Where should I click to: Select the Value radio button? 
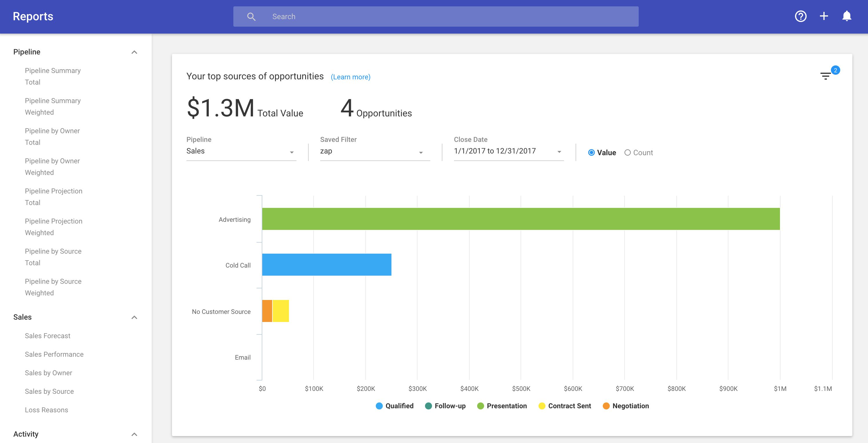(x=592, y=153)
